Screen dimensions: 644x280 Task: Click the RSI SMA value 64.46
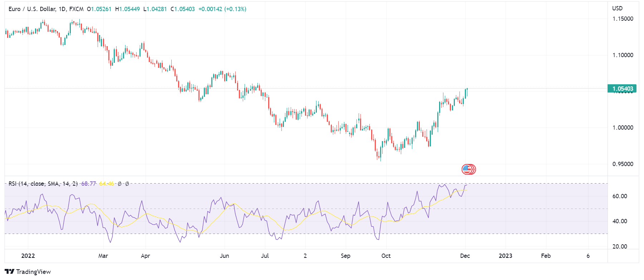pyautogui.click(x=107, y=184)
